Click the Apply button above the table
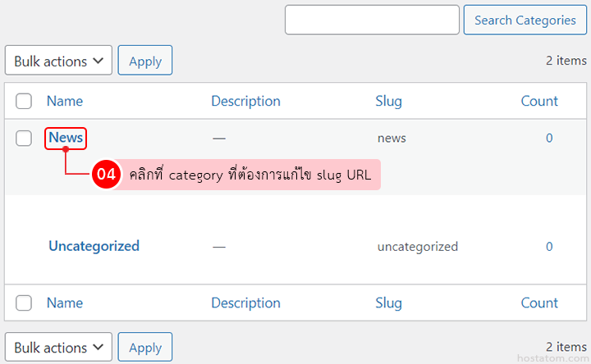This screenshot has height=364, width=591. pyautogui.click(x=145, y=61)
